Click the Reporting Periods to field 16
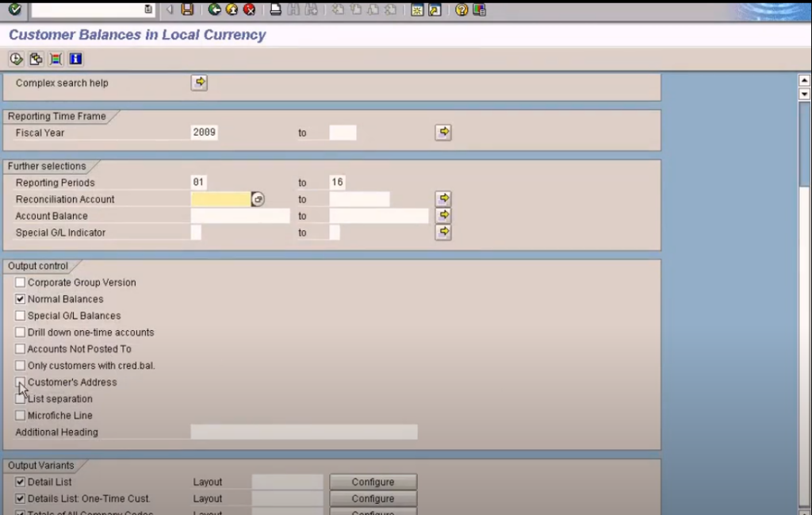 (337, 182)
